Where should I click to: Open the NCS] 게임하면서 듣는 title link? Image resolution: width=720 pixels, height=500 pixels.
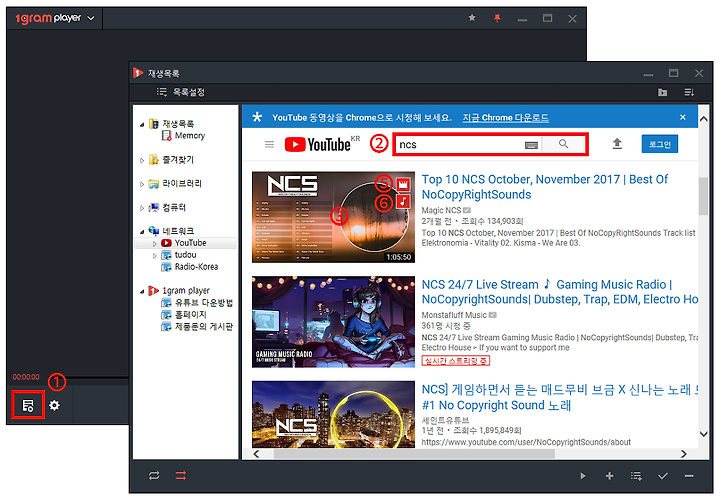click(560, 398)
